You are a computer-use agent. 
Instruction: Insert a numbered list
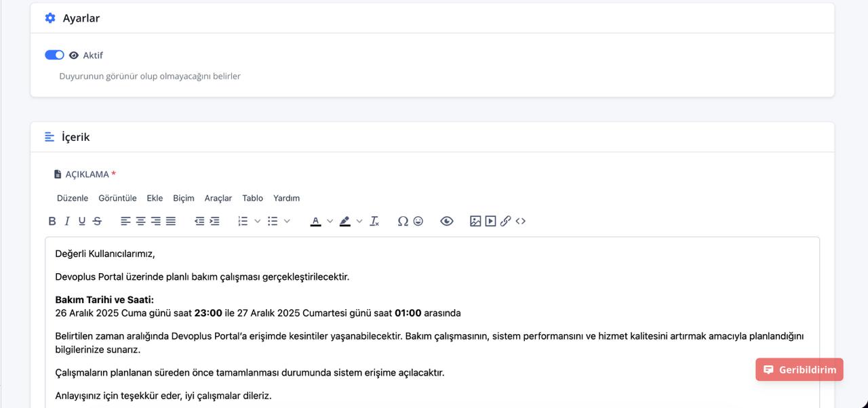tap(243, 221)
